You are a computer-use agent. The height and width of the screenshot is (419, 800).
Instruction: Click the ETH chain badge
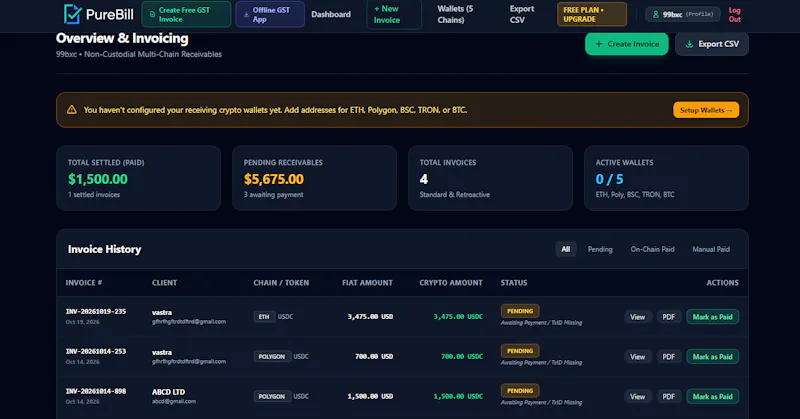[264, 317]
